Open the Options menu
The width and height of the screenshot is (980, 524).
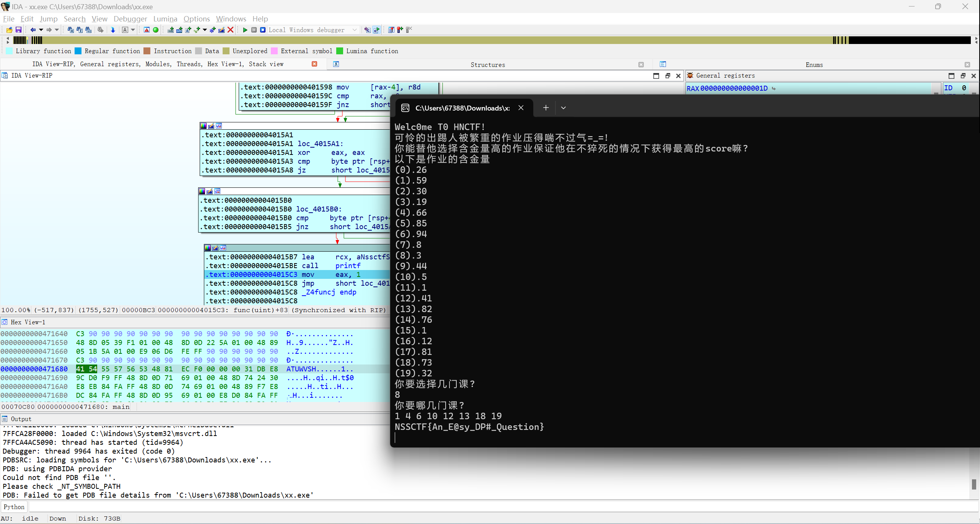197,19
